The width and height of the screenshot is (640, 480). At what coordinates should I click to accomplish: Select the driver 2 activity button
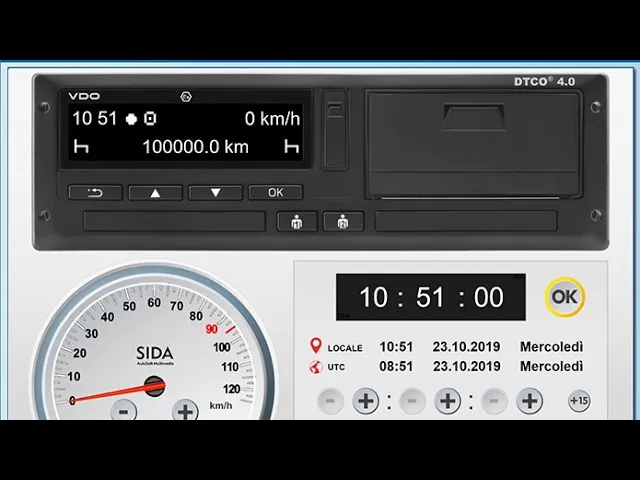[x=343, y=222]
